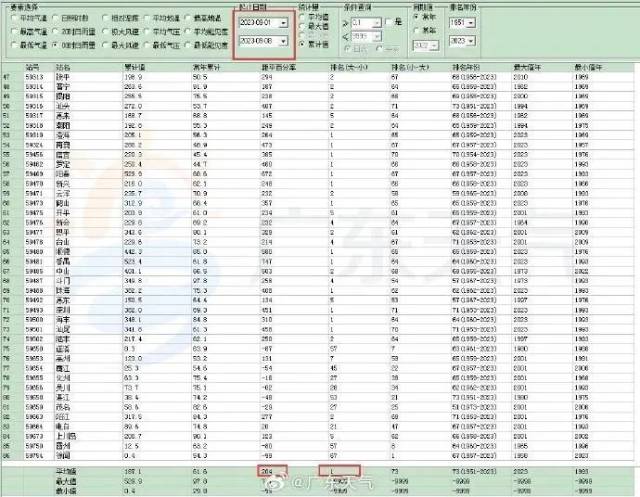Open the 2023 ranking end year dropdown
This screenshot has width=640, height=497.
pos(471,41)
